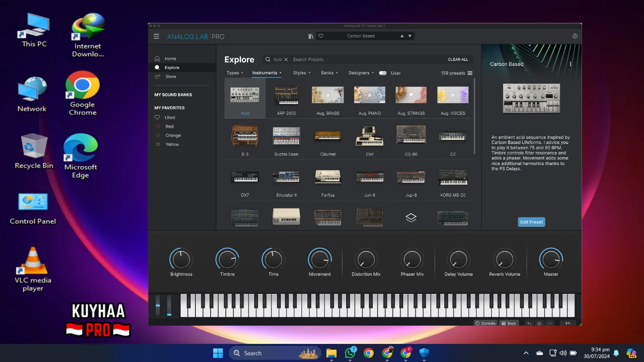Select the Multi layers instrument icon
This screenshot has width=644, height=362.
click(x=411, y=218)
